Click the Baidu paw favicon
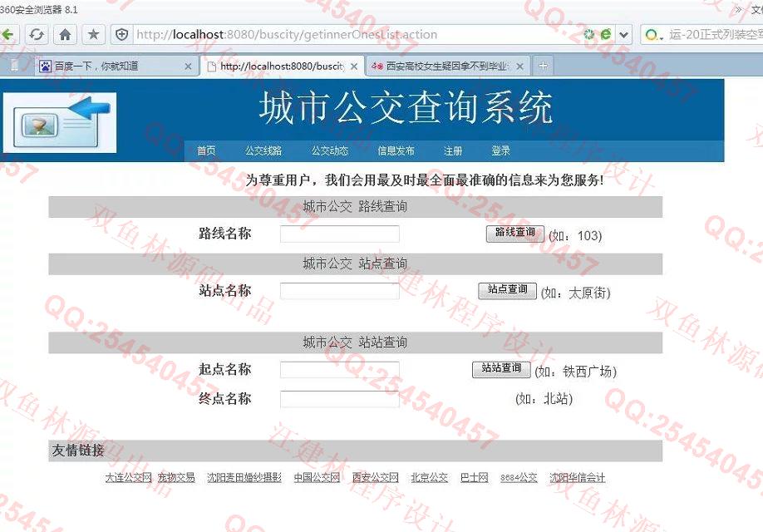 [45, 66]
